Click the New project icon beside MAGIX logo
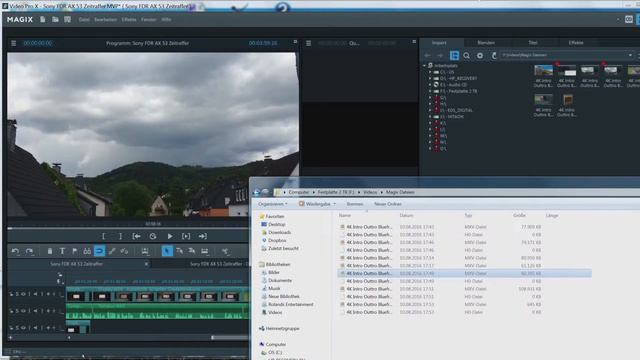The height and width of the screenshot is (360, 640). 42,19
